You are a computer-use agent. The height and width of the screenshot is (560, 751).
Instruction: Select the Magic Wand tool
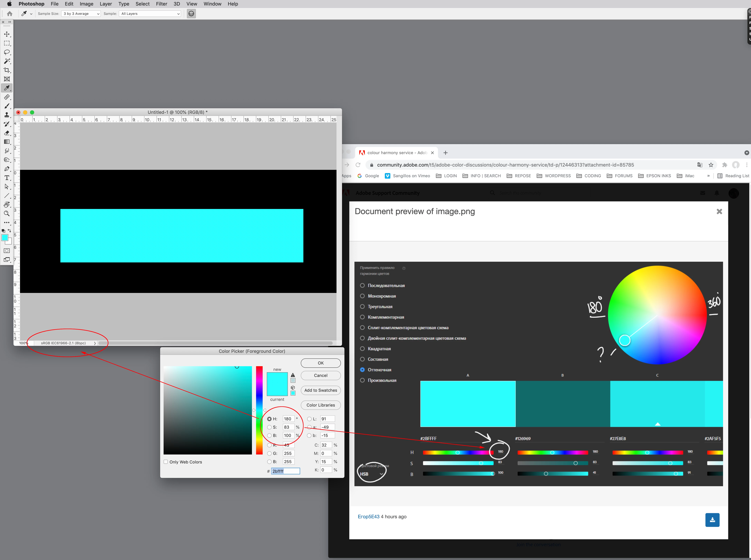click(7, 61)
